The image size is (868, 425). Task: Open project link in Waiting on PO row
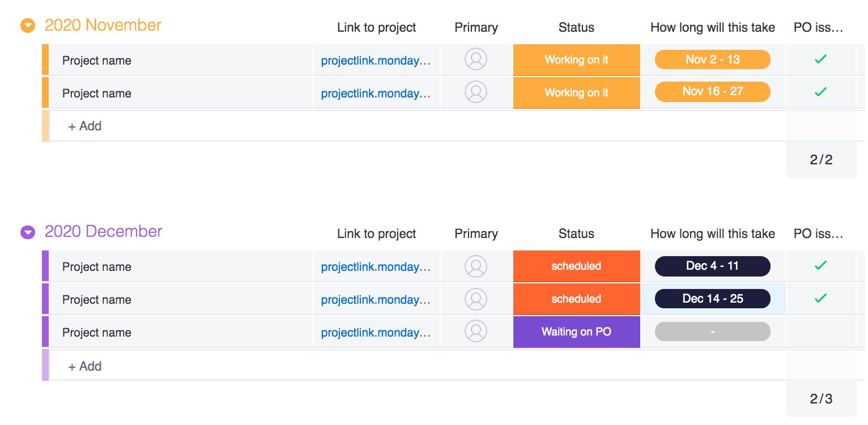point(376,333)
